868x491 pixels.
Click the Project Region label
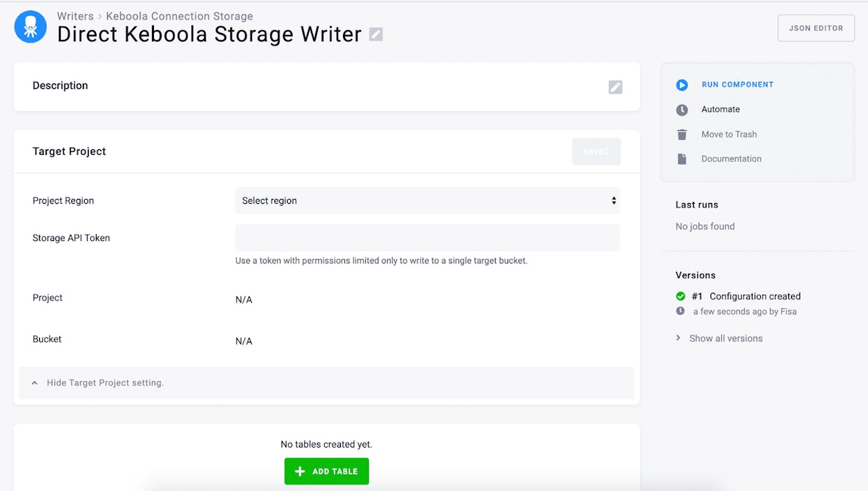63,200
